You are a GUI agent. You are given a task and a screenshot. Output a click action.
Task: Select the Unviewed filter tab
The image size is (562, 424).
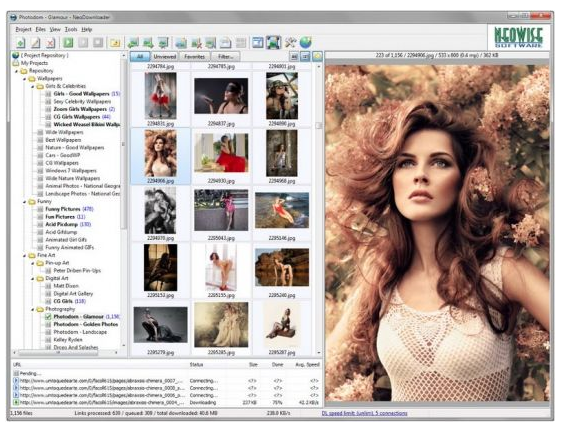coord(165,57)
